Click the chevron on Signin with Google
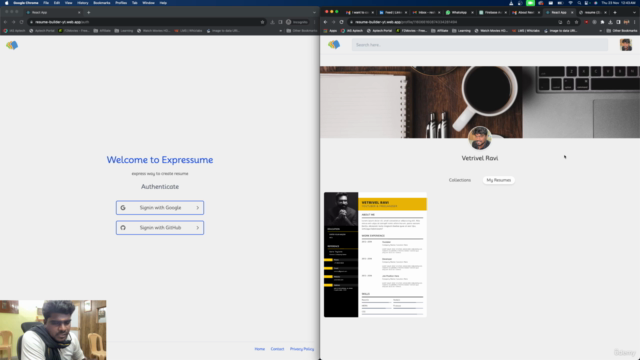 [198, 208]
